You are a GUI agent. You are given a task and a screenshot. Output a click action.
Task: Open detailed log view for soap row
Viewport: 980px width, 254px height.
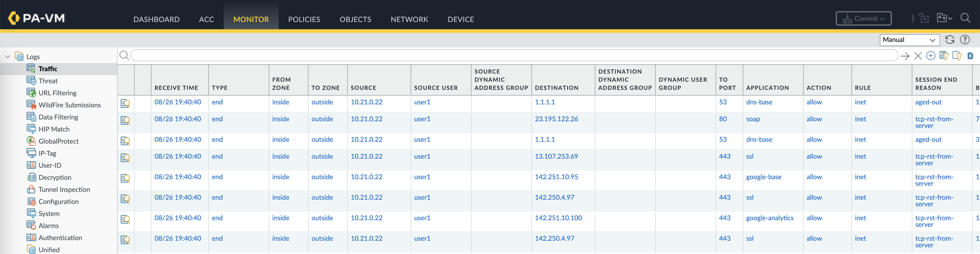point(125,121)
